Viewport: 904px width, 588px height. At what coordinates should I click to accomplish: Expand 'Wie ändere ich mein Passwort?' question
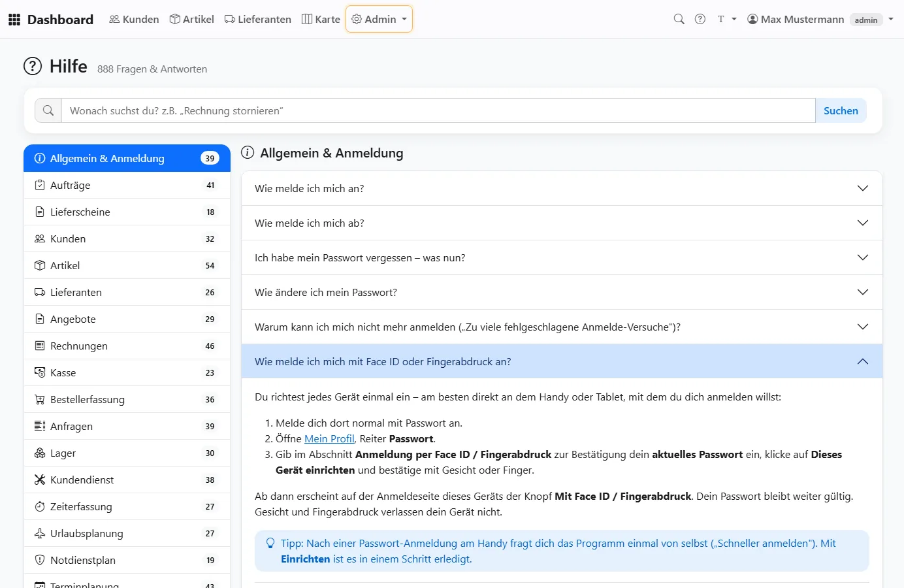(562, 292)
